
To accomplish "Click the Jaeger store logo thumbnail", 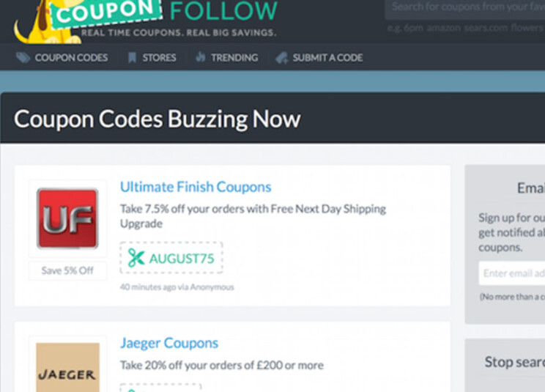I will (x=68, y=367).
